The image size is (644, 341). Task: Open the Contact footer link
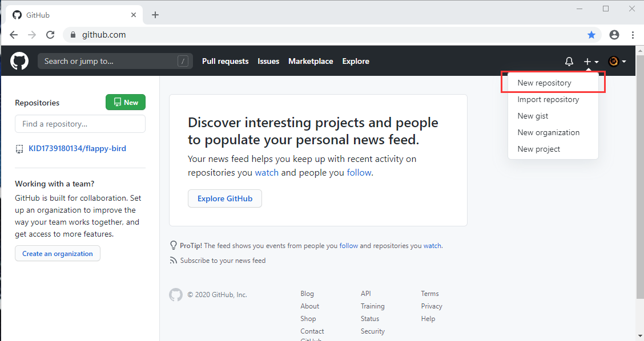coord(312,331)
